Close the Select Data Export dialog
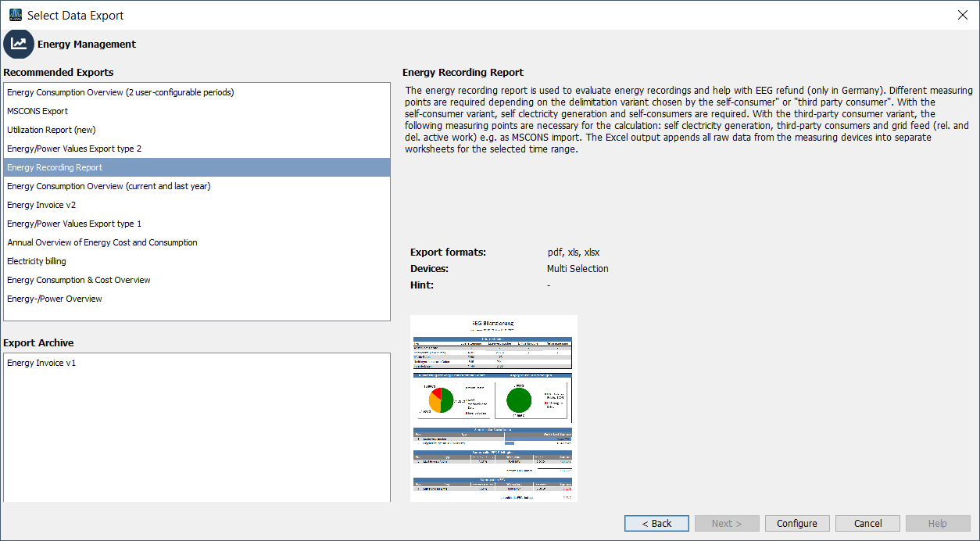 pyautogui.click(x=962, y=15)
